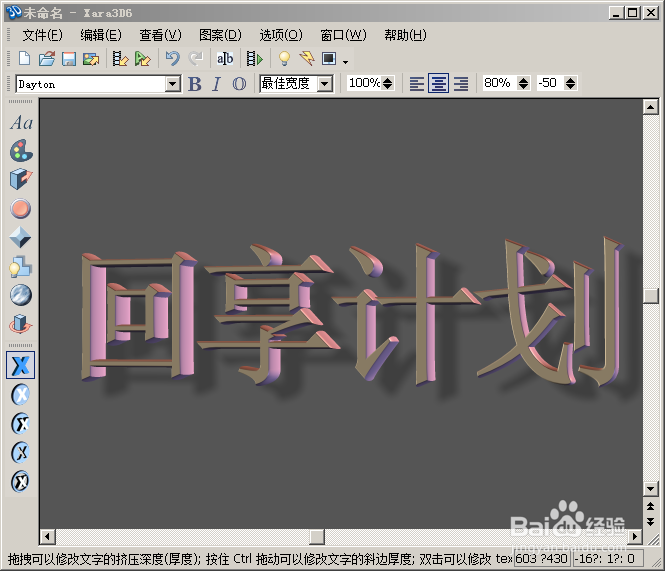
Task: Undo the last action
Action: coord(173,58)
